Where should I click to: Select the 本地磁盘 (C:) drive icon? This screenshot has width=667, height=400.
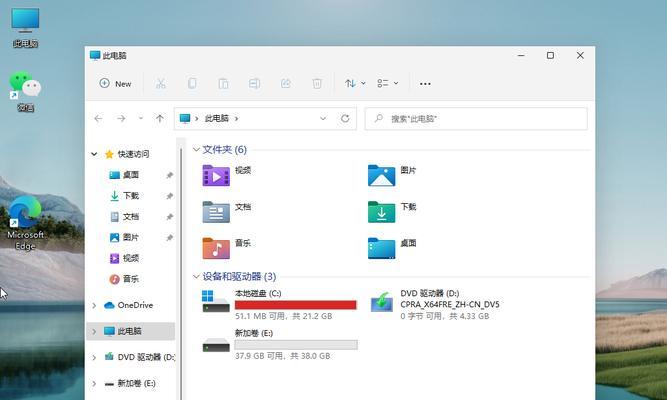pos(216,301)
